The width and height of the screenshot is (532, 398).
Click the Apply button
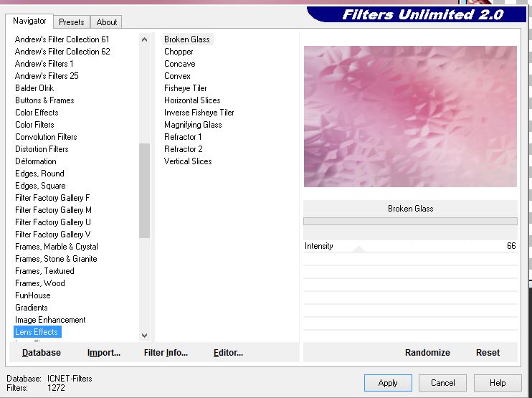(388, 383)
